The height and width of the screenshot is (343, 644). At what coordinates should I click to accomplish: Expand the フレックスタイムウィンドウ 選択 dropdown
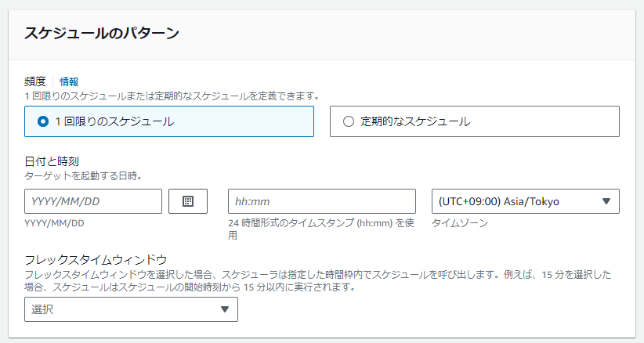coord(131,309)
